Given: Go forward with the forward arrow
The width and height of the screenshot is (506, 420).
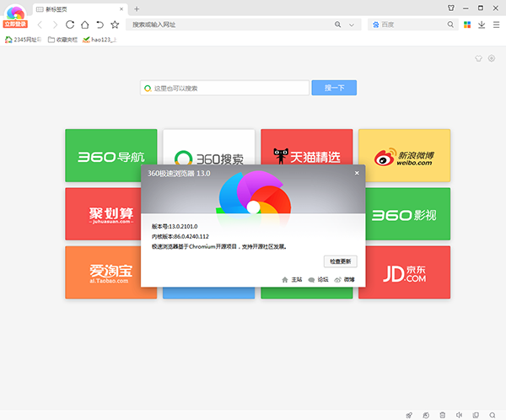Looking at the screenshot, I should 55,24.
